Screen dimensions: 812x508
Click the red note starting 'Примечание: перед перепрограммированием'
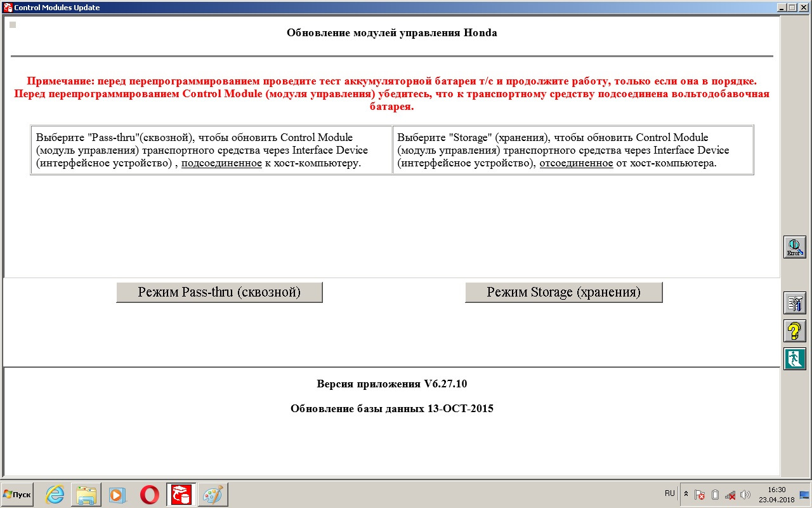tap(392, 94)
